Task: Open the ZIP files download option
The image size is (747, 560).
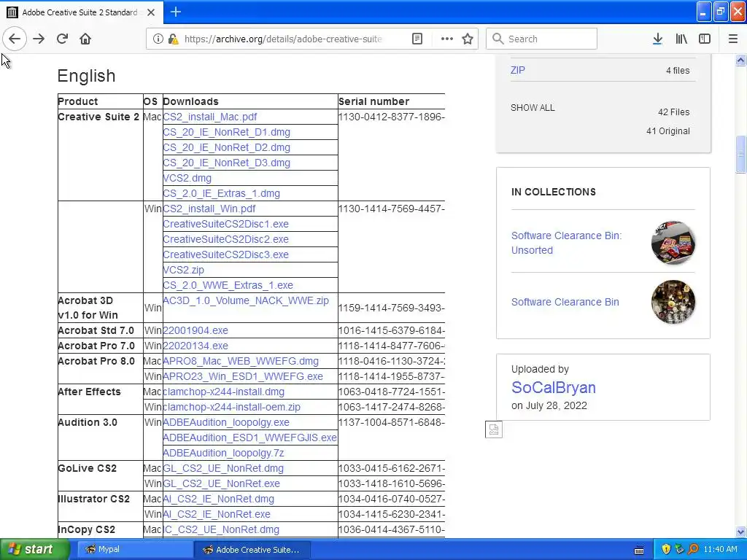Action: [517, 70]
